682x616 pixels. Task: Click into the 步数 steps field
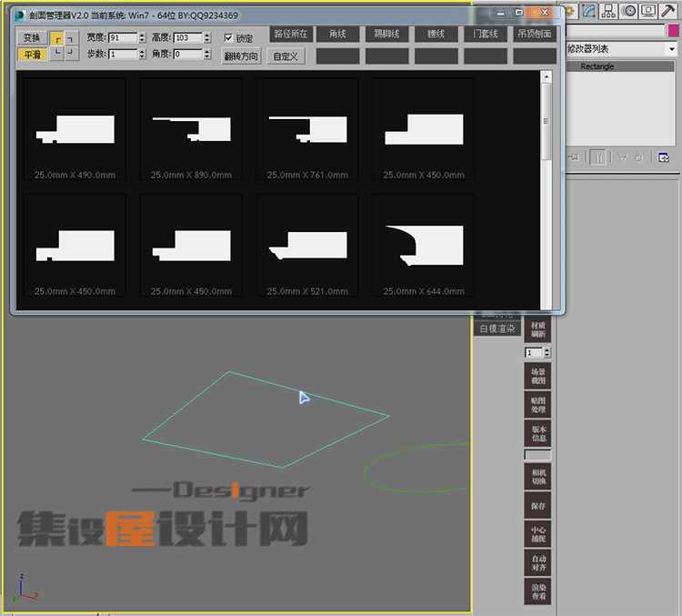pyautogui.click(x=123, y=54)
